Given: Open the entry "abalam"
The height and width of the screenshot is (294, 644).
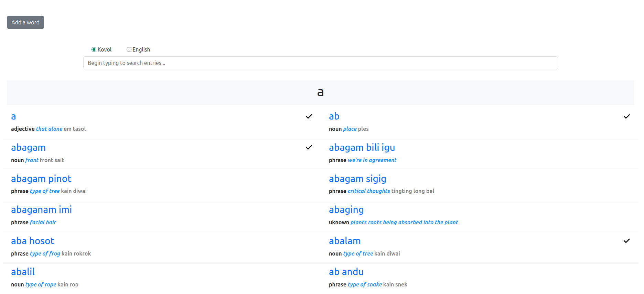Looking at the screenshot, I should point(345,241).
